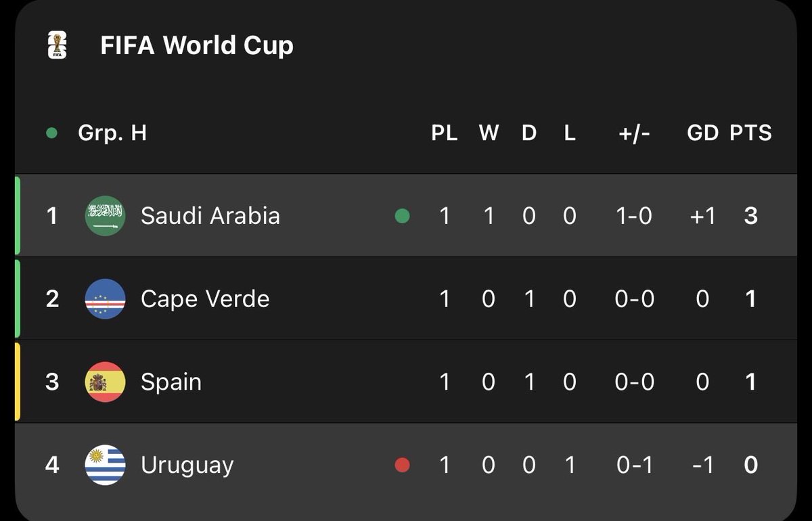
Task: Open Spain's team name
Action: click(171, 382)
